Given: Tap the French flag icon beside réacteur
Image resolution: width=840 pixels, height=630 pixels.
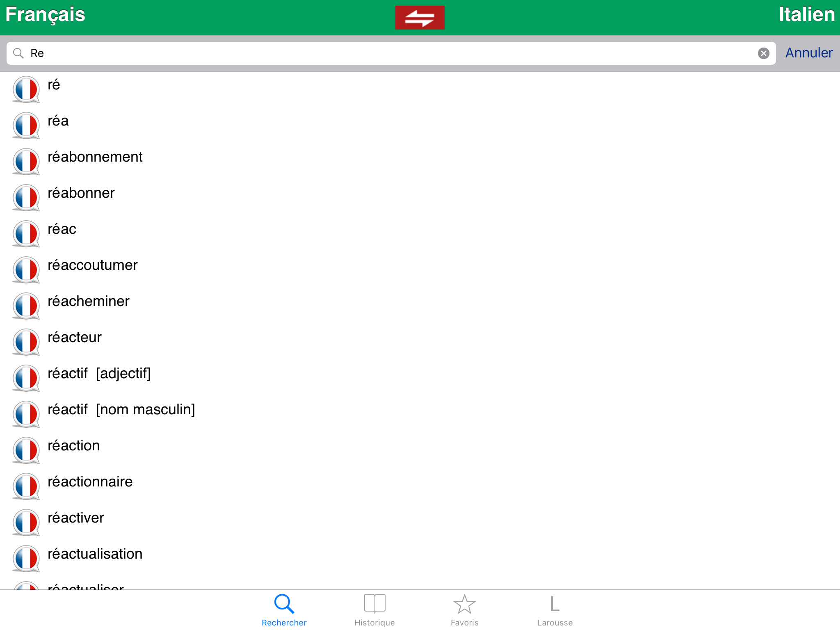Looking at the screenshot, I should [x=26, y=342].
